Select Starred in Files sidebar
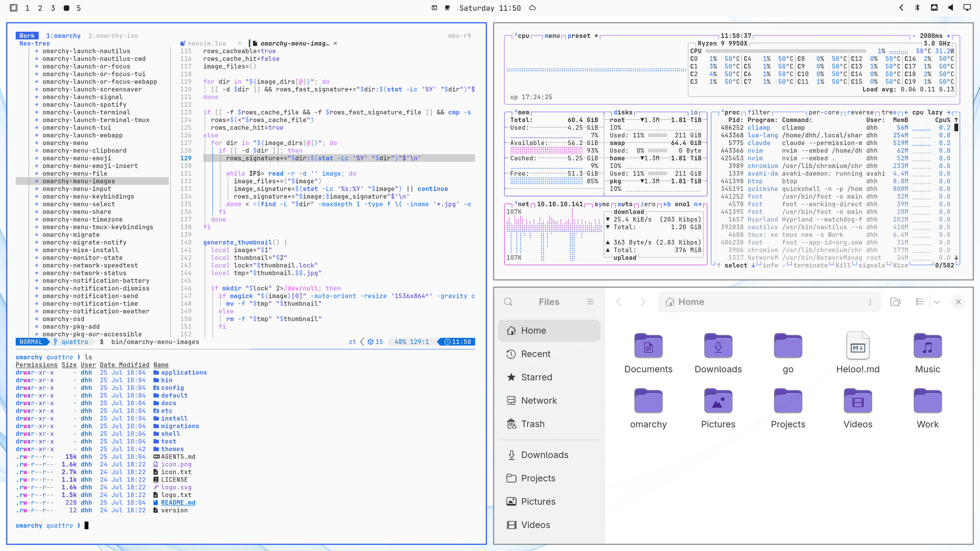The height and width of the screenshot is (551, 980). pos(549,377)
